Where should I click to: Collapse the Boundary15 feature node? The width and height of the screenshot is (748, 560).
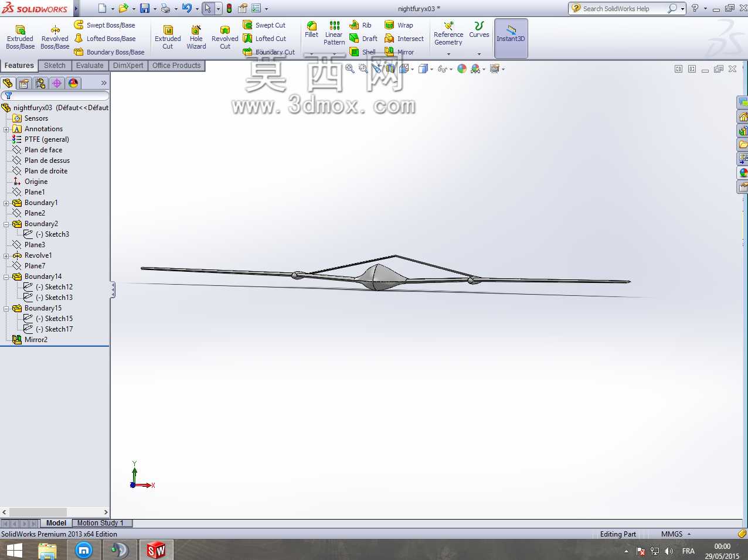click(6, 308)
